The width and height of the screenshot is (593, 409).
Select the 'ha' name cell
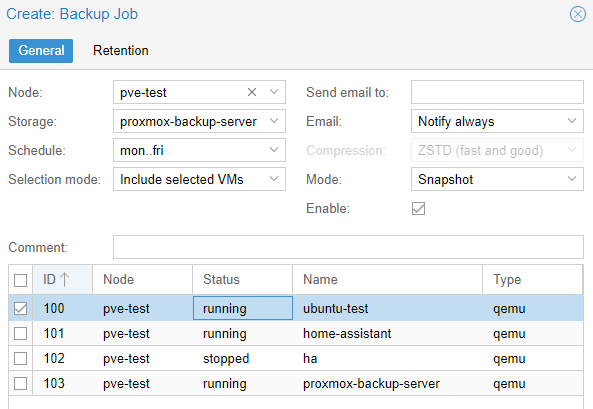click(x=388, y=358)
